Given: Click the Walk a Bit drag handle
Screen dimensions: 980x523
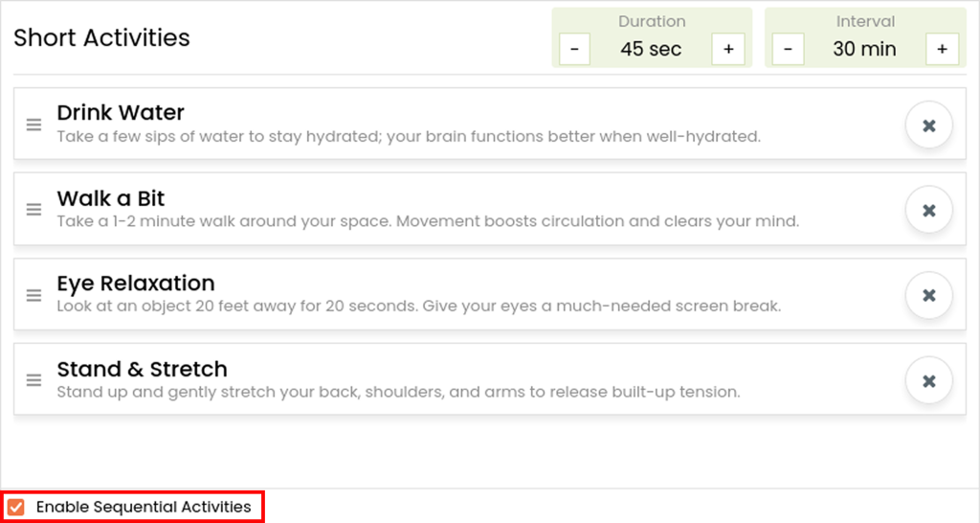Looking at the screenshot, I should coord(33,210).
